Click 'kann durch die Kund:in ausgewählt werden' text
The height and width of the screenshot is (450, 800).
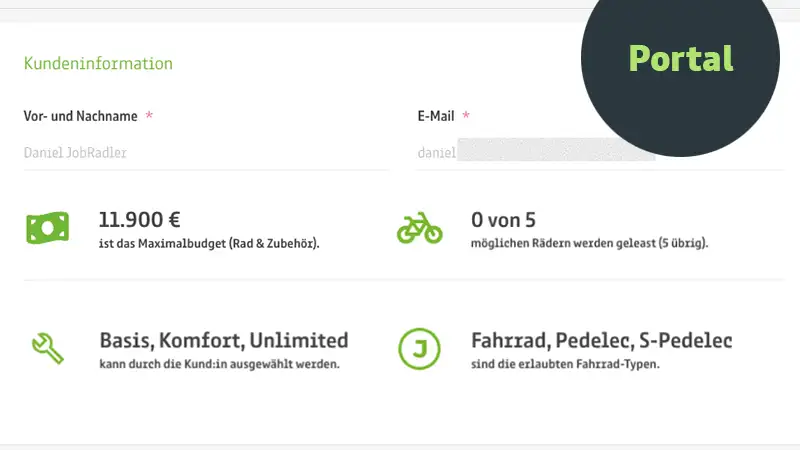219,364
